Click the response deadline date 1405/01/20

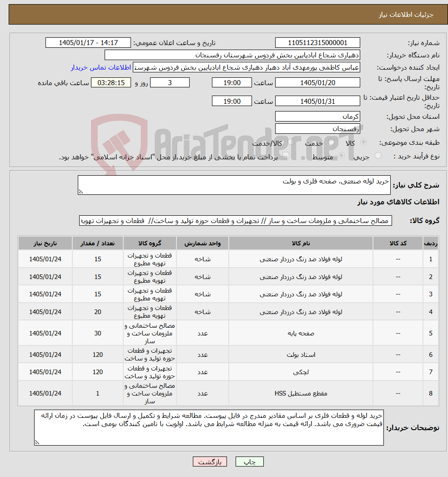(x=317, y=83)
